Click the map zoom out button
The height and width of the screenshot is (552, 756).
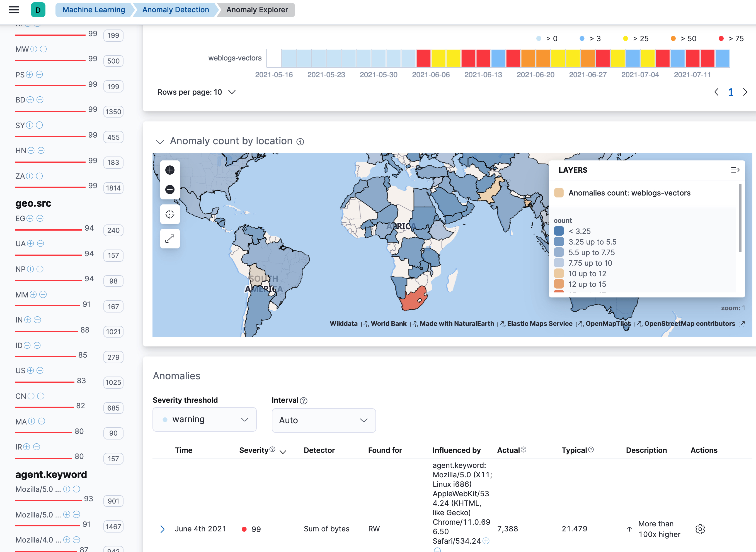coord(170,189)
